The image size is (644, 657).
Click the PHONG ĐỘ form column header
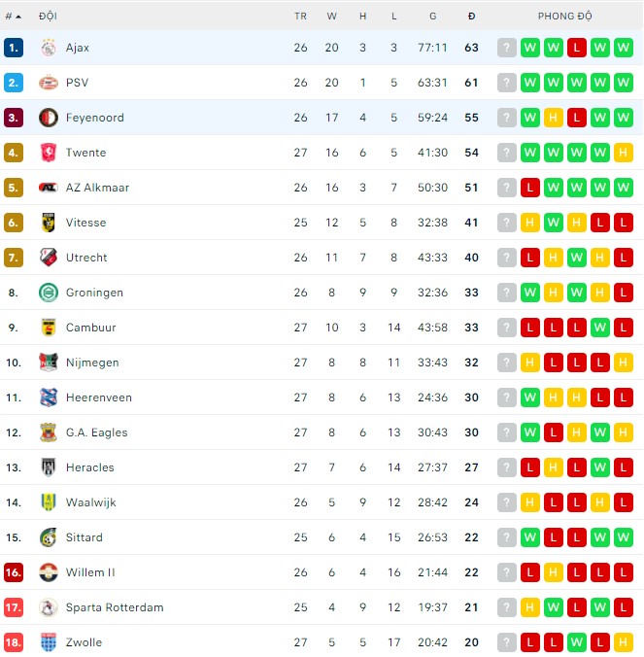[x=564, y=17]
